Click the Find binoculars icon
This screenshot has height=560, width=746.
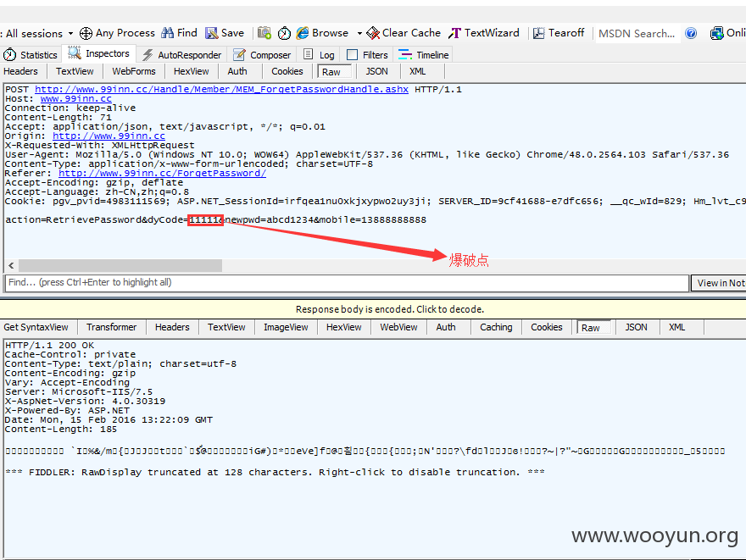tap(168, 33)
